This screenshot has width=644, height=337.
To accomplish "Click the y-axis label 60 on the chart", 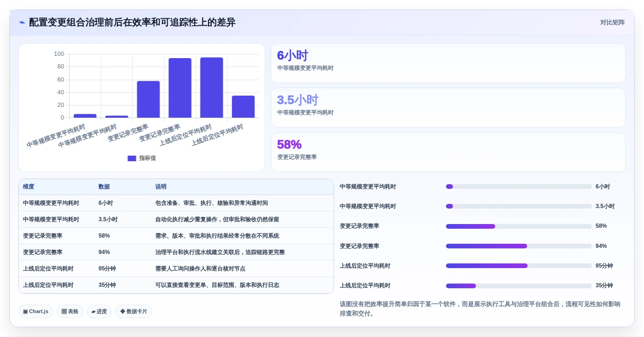I will pos(61,79).
